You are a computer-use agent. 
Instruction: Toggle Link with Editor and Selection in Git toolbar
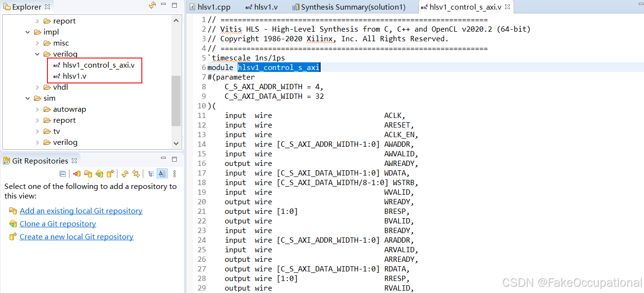(x=136, y=174)
